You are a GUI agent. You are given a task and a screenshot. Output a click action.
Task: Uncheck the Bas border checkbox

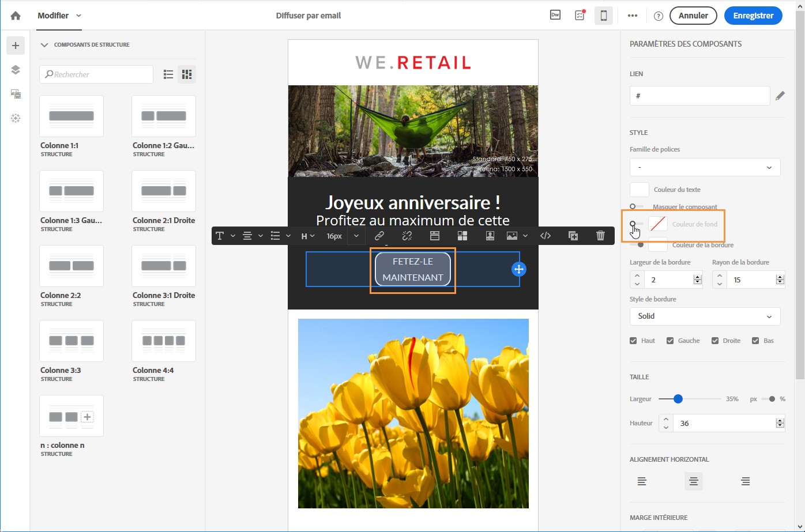coord(755,341)
